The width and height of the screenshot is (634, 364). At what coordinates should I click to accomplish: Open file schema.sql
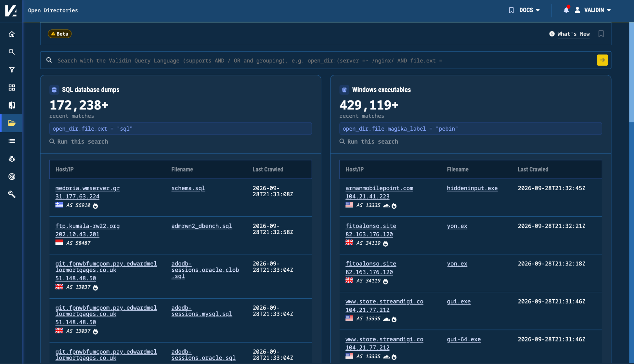point(188,188)
